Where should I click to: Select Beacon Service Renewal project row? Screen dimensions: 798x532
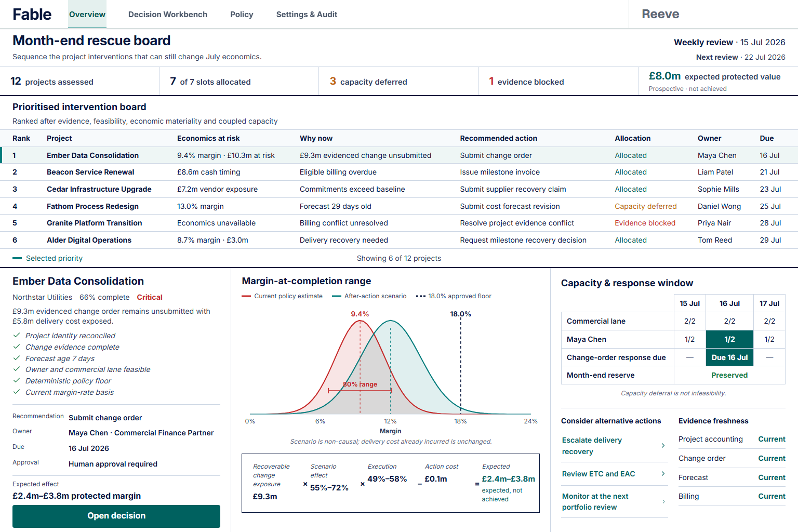pyautogui.click(x=399, y=172)
